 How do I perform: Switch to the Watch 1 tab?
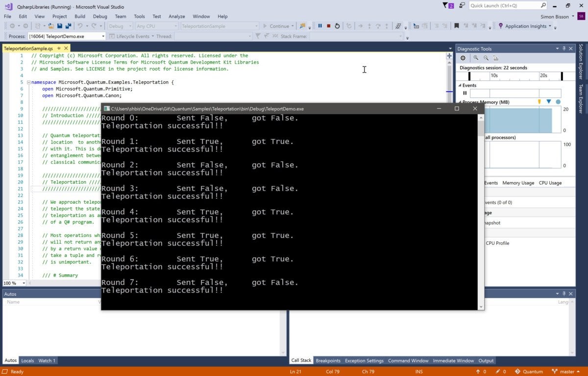pyautogui.click(x=47, y=360)
